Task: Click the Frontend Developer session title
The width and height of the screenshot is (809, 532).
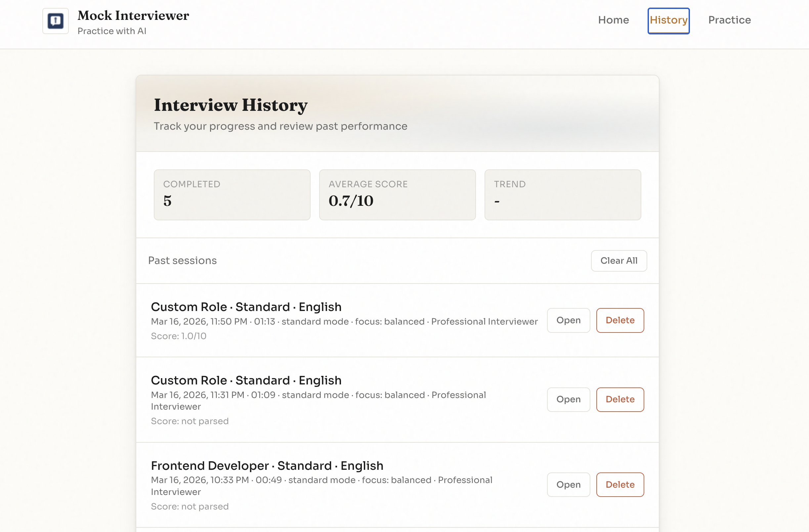Action: (267, 465)
